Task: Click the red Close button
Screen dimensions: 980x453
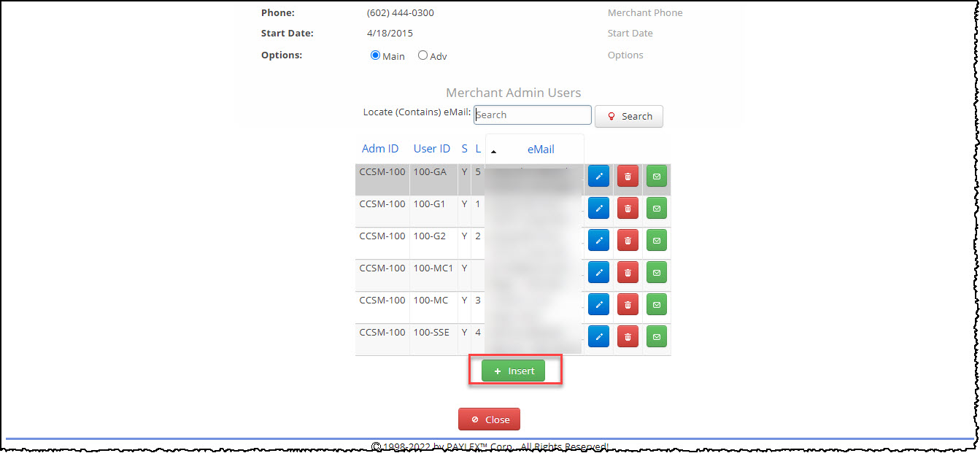Action: [x=489, y=419]
